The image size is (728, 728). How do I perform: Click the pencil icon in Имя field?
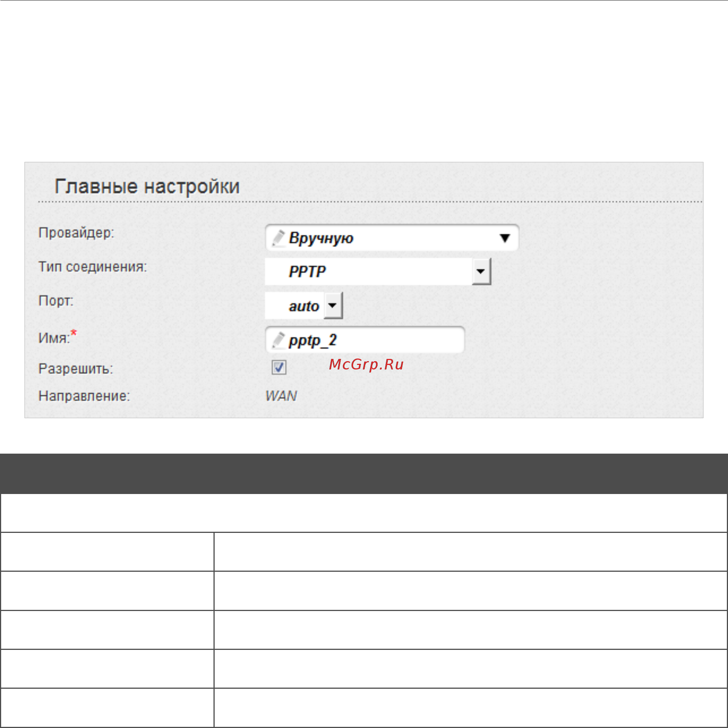click(278, 340)
